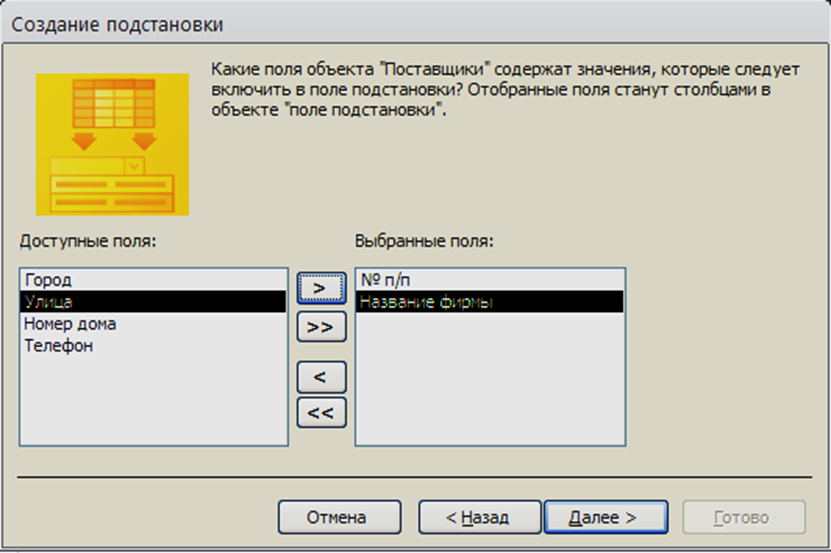Select Город in available fields
The image size is (831, 553).
click(x=154, y=279)
